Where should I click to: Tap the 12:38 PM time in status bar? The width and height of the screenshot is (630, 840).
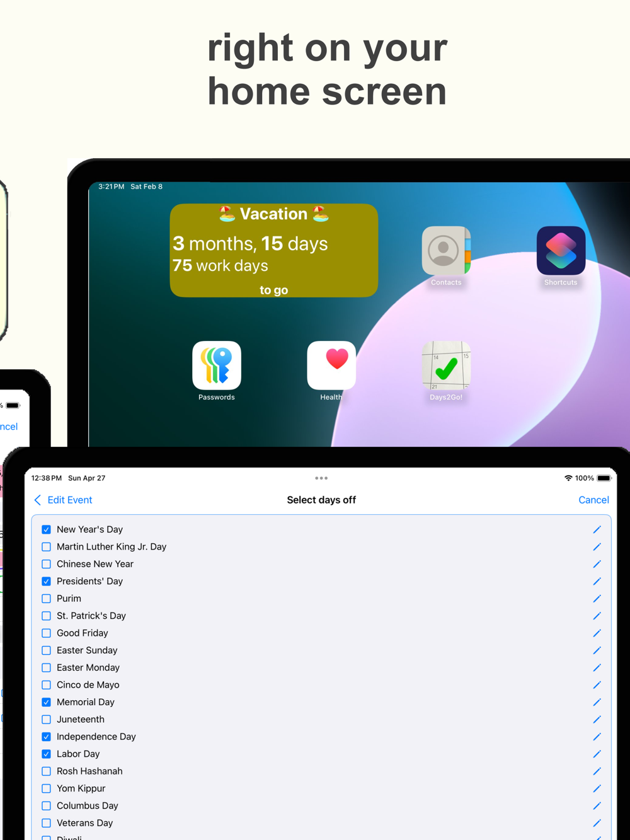click(x=47, y=478)
